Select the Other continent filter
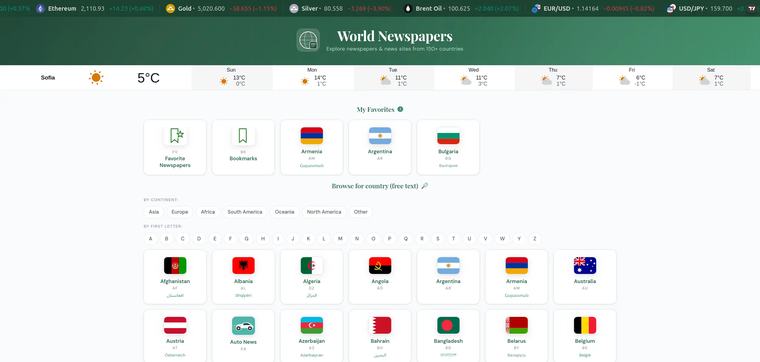This screenshot has height=362, width=760. click(x=361, y=212)
